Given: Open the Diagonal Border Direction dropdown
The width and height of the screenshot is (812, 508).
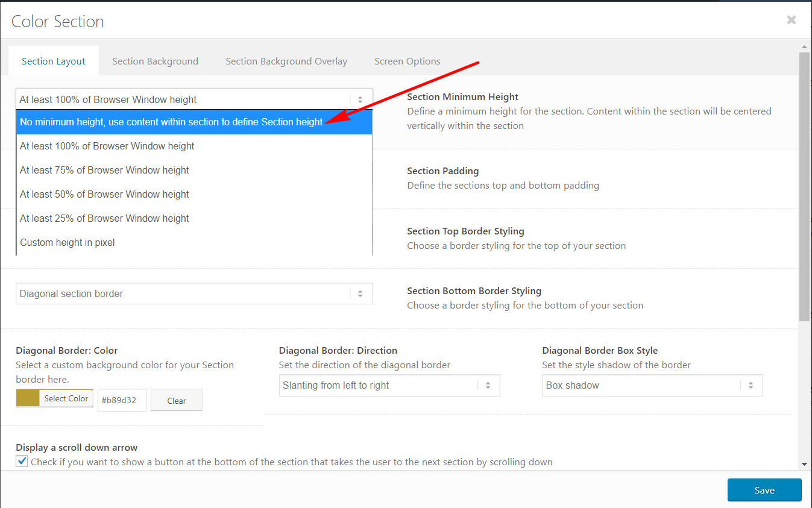Looking at the screenshot, I should [x=389, y=385].
